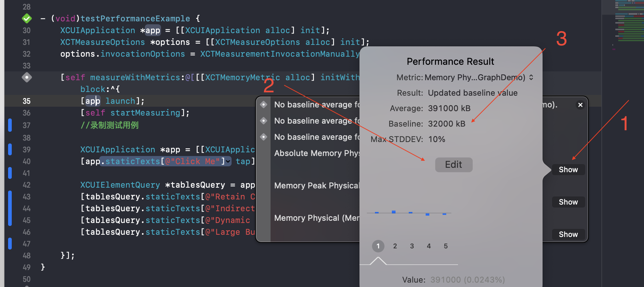
Task: Select iteration 3 in the performance result
Action: tap(412, 246)
